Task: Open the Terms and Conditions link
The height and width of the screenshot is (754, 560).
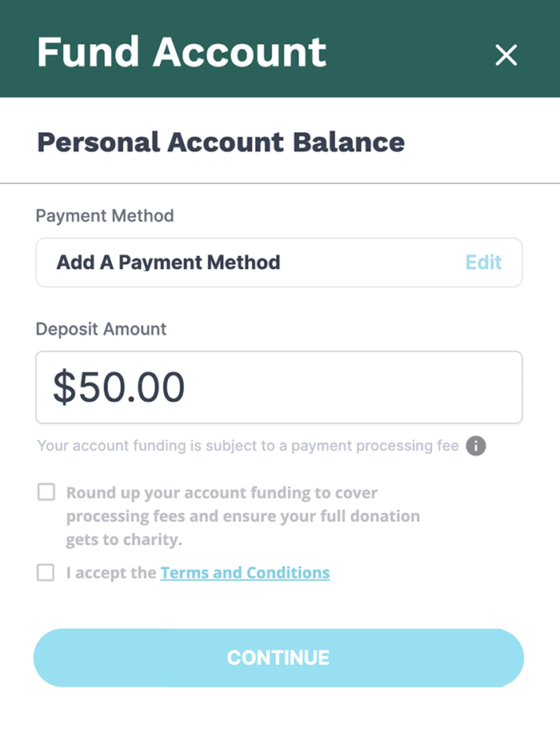Action: pyautogui.click(x=245, y=573)
